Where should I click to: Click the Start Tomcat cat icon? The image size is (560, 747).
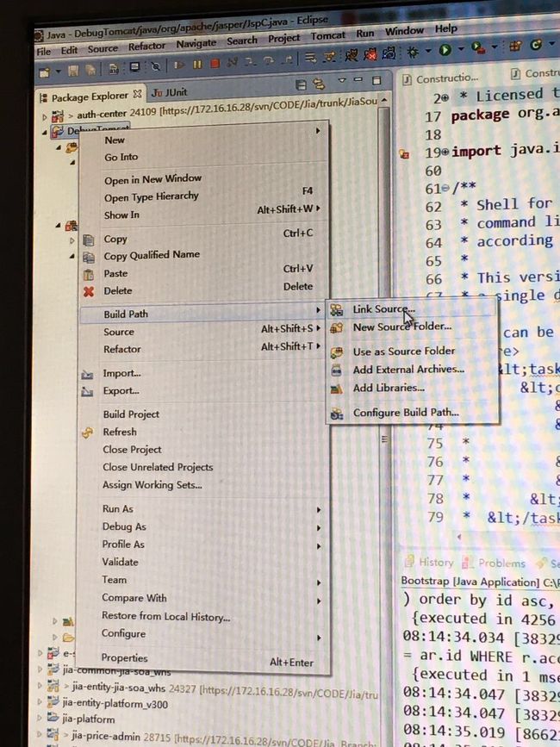click(x=351, y=55)
